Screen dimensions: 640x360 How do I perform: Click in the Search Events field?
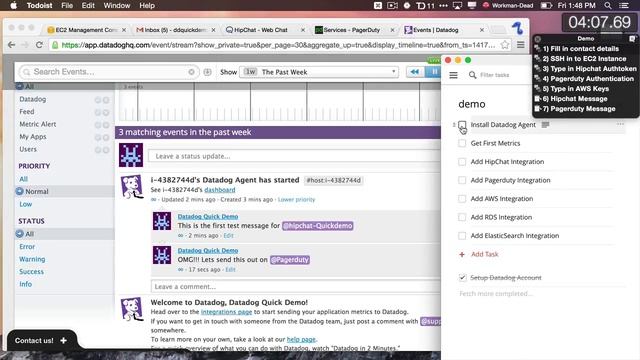tap(108, 72)
